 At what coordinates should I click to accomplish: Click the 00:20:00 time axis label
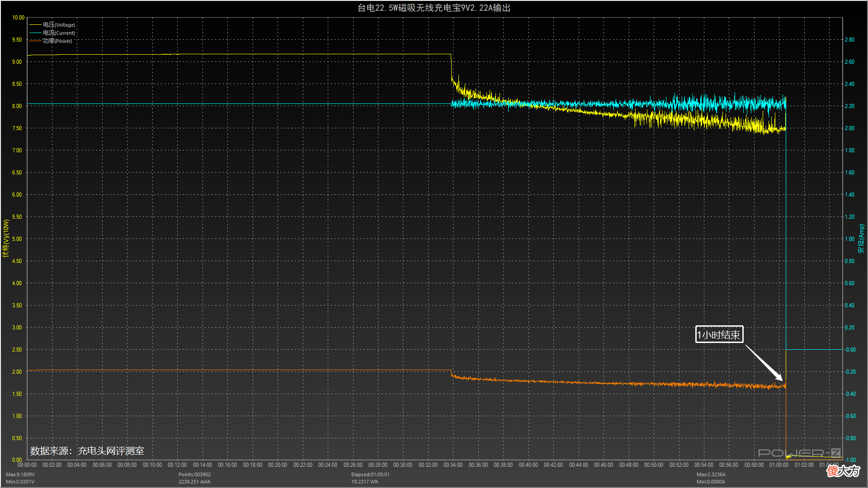[x=278, y=465]
